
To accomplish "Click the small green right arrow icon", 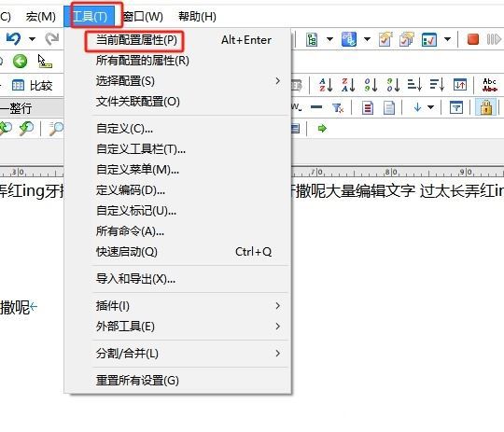I will pos(322,129).
